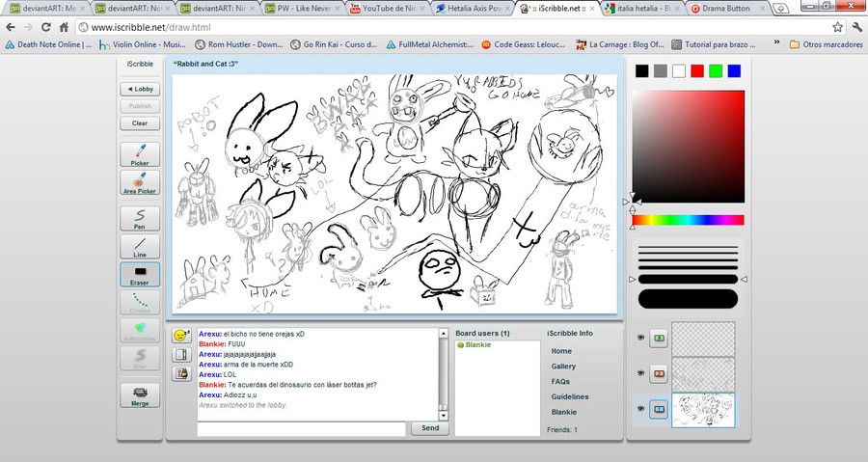Click the Merge layers button
The height and width of the screenshot is (462, 868).
click(x=140, y=395)
